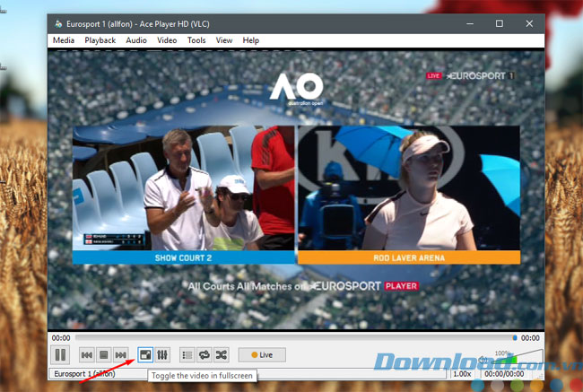Open the View menu
This screenshot has height=392, width=583.
223,40
